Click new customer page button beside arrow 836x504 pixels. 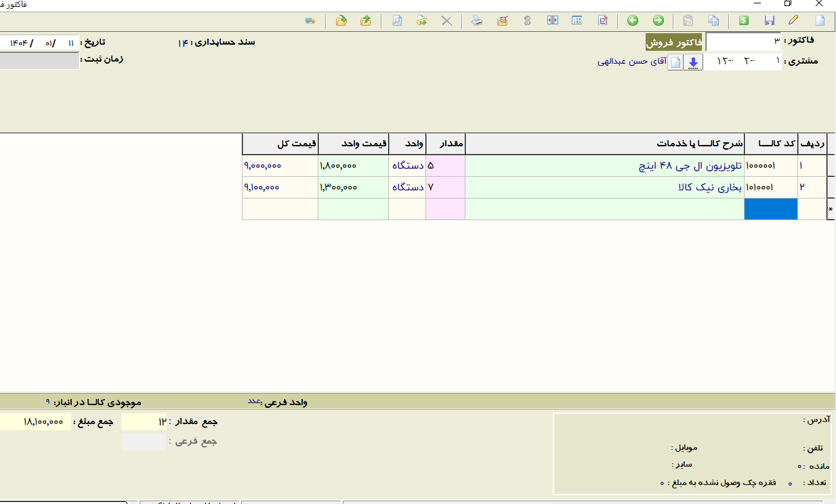click(x=675, y=62)
